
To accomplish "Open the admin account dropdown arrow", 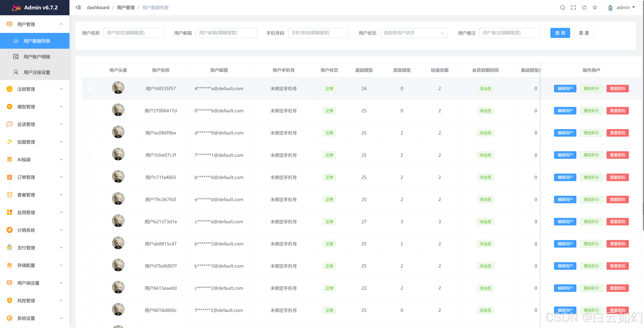I will click(x=634, y=8).
